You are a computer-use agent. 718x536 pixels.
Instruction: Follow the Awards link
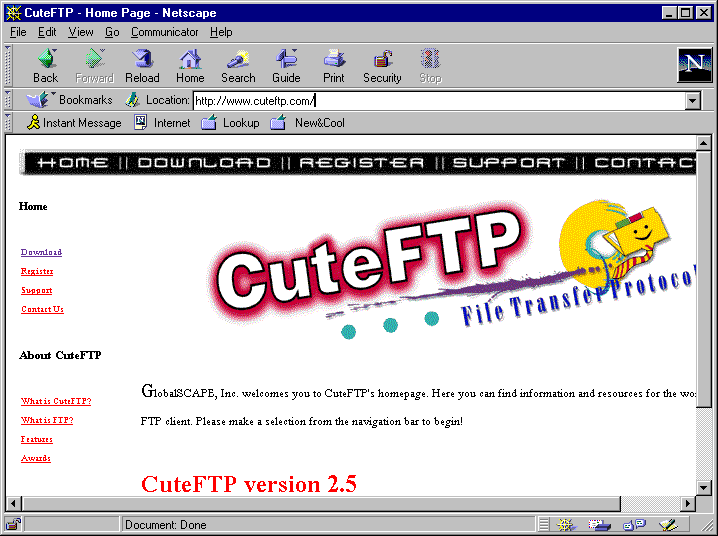[x=36, y=458]
